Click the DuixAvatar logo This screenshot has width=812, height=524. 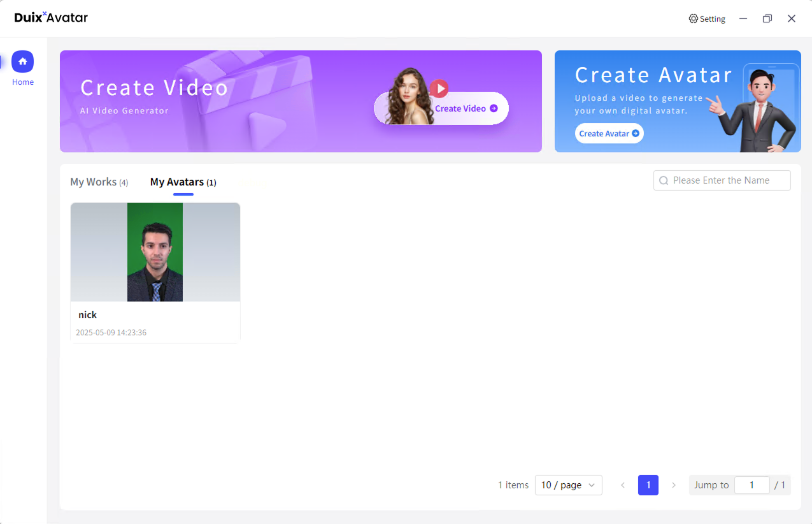pyautogui.click(x=51, y=18)
